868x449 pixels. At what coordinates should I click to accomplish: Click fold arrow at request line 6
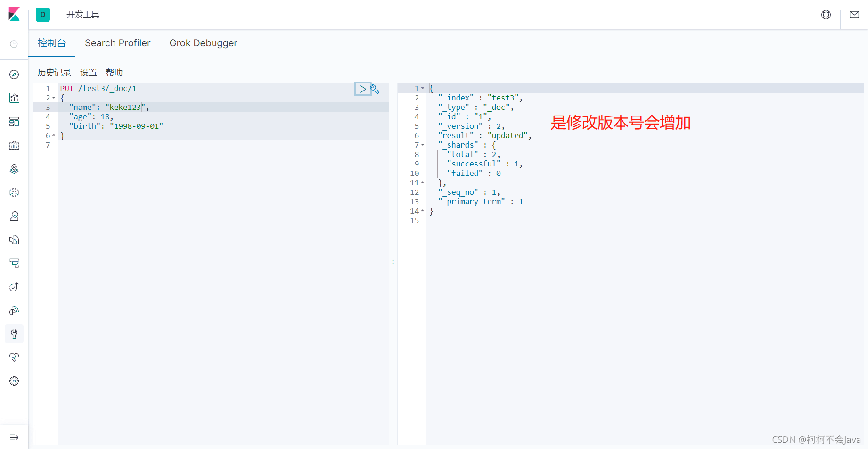pos(54,135)
